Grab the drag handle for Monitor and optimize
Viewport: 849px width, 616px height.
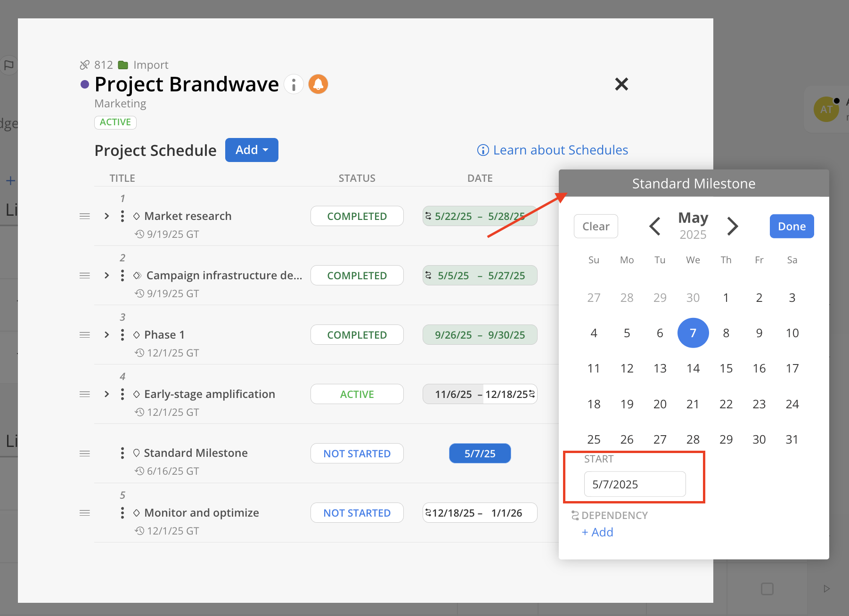(85, 513)
